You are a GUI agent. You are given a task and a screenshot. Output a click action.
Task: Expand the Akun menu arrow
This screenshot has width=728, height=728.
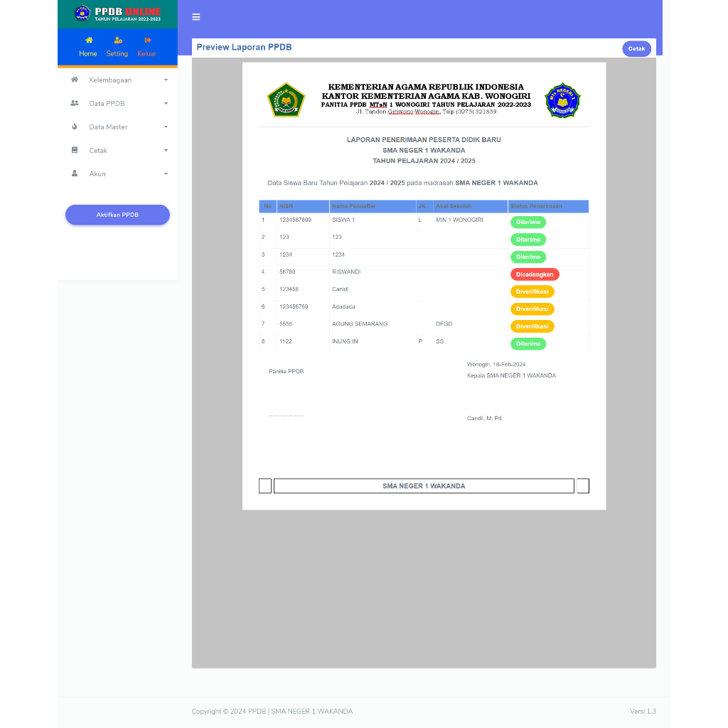(x=166, y=173)
